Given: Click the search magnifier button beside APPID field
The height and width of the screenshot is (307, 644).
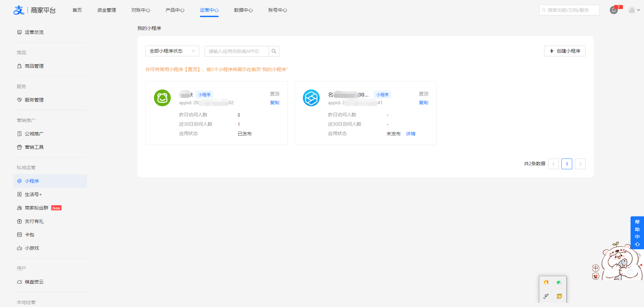Looking at the screenshot, I should pos(274,51).
